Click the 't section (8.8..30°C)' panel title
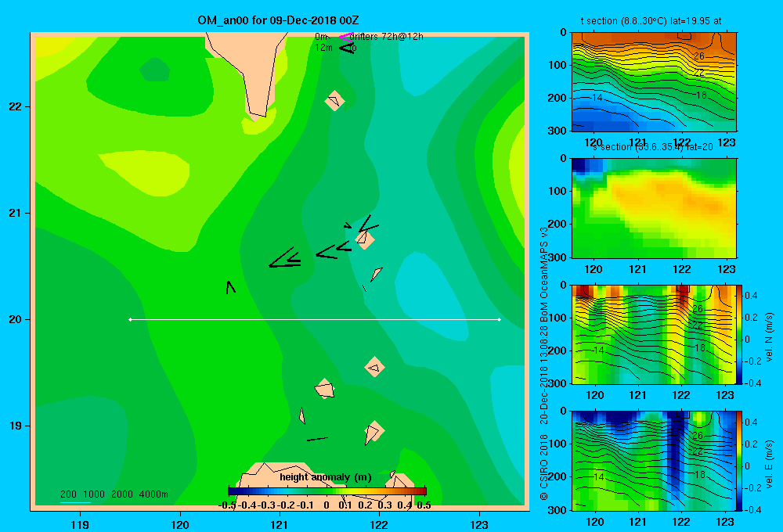 point(651,21)
